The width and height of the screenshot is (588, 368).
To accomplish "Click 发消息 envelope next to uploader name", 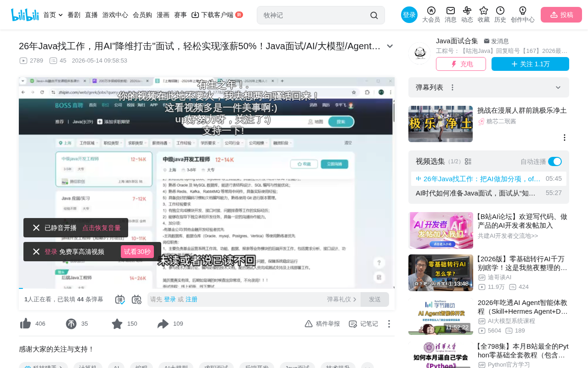I will [x=496, y=41].
